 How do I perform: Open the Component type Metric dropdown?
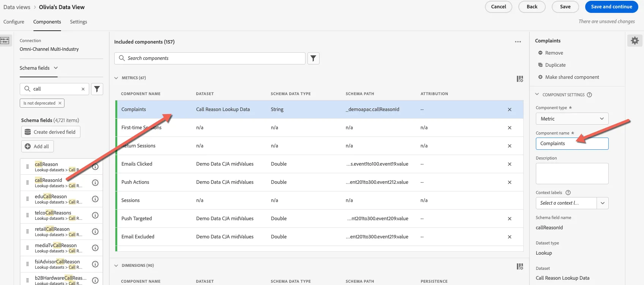(x=572, y=119)
